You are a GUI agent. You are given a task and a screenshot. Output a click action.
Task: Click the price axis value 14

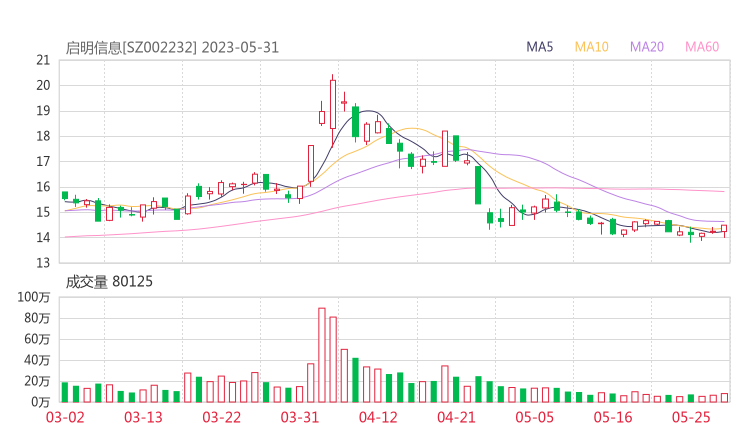[43, 237]
